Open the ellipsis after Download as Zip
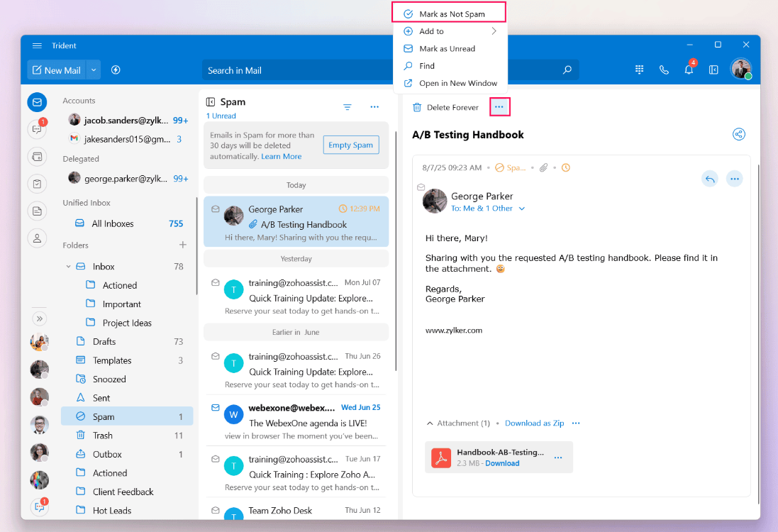Screen dimensions: 778x532 pyautogui.click(x=576, y=423)
